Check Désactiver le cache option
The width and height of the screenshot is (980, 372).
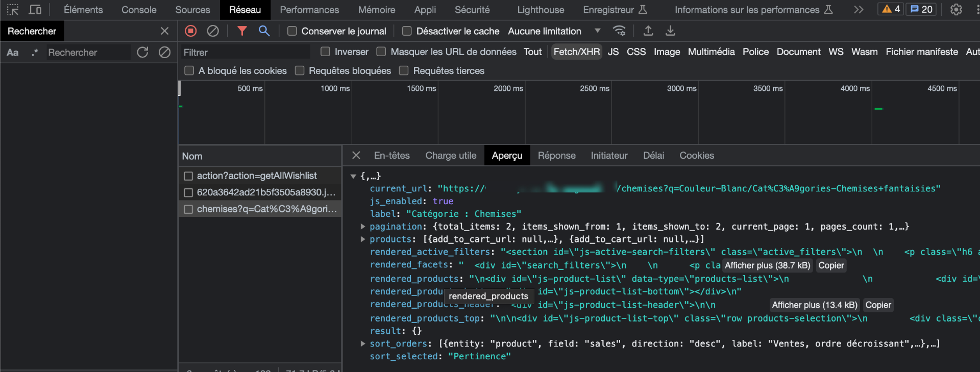click(407, 31)
